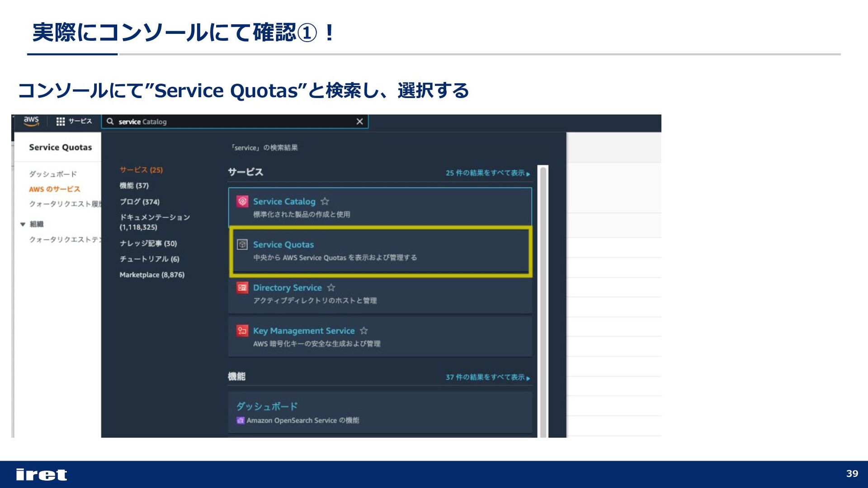Open クォータリクエスト履歴 in the sidebar
The image size is (868, 488).
tap(65, 204)
